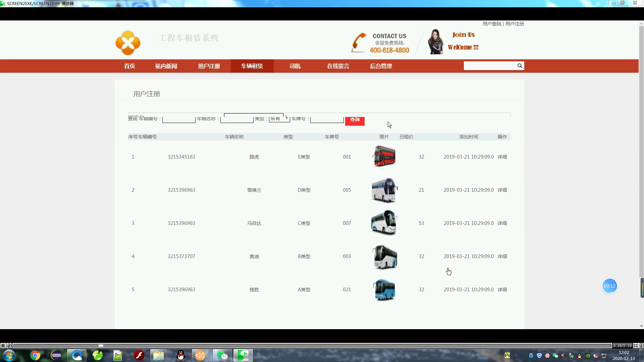Click the 用户登陆 link at top
The width and height of the screenshot is (644, 362).
(492, 24)
